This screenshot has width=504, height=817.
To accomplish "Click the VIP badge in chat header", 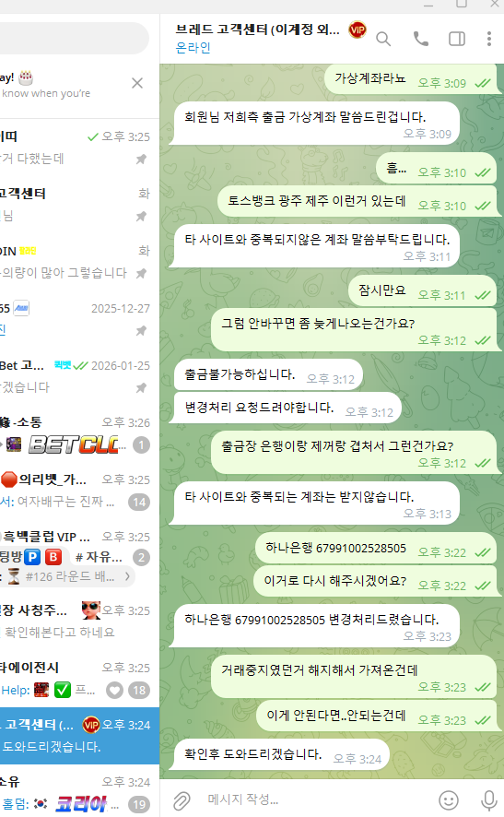I will 357,30.
